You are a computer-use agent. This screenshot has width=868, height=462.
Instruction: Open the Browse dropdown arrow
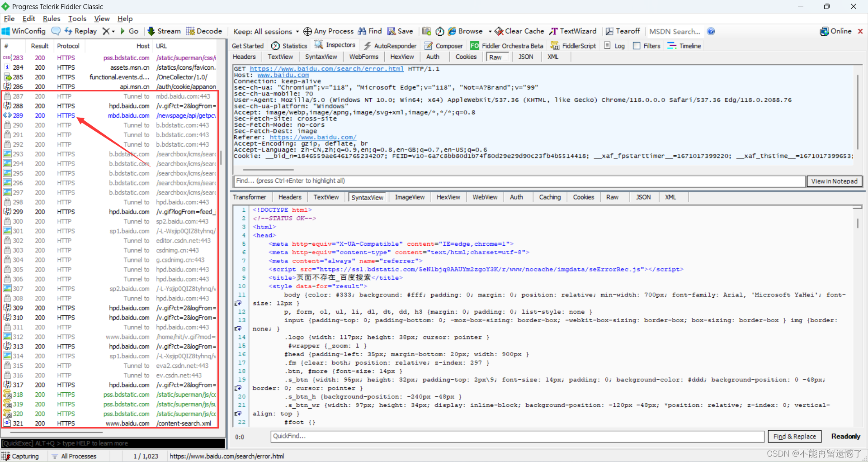pos(490,31)
